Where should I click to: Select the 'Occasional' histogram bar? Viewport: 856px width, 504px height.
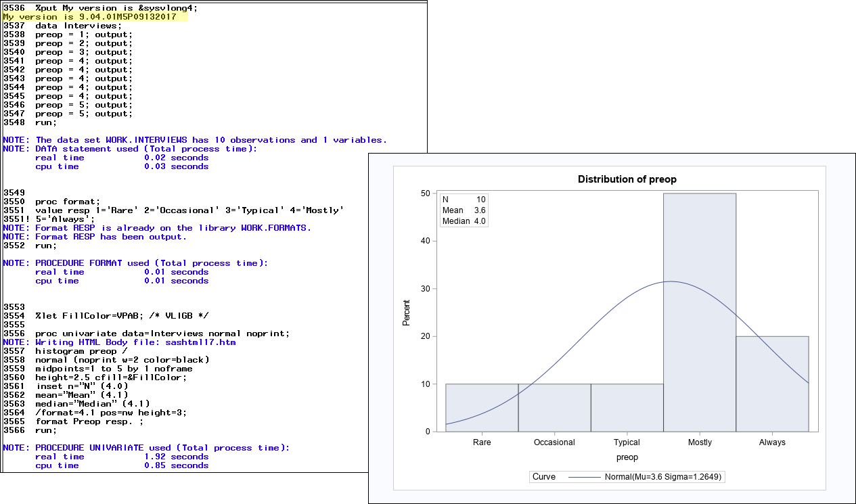pyautogui.click(x=554, y=407)
